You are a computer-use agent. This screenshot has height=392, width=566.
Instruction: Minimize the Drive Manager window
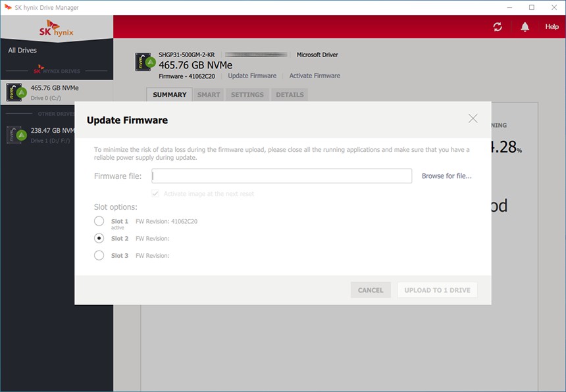point(509,8)
